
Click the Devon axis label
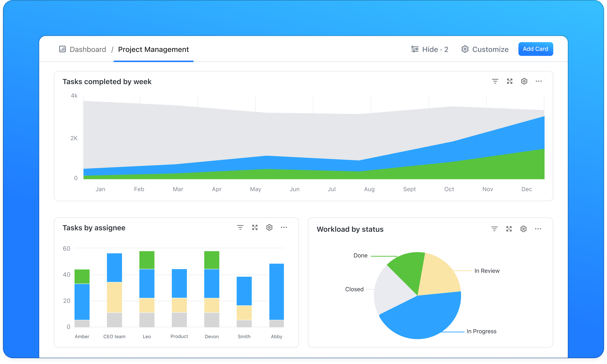(212, 336)
